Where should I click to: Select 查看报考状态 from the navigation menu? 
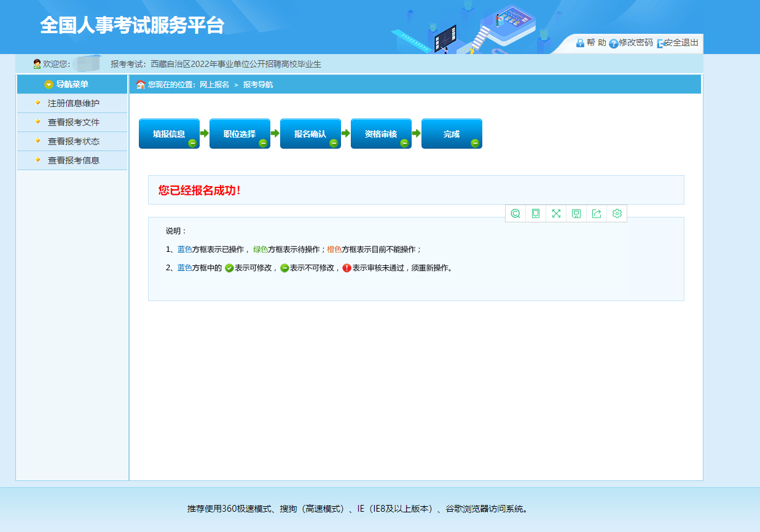73,141
